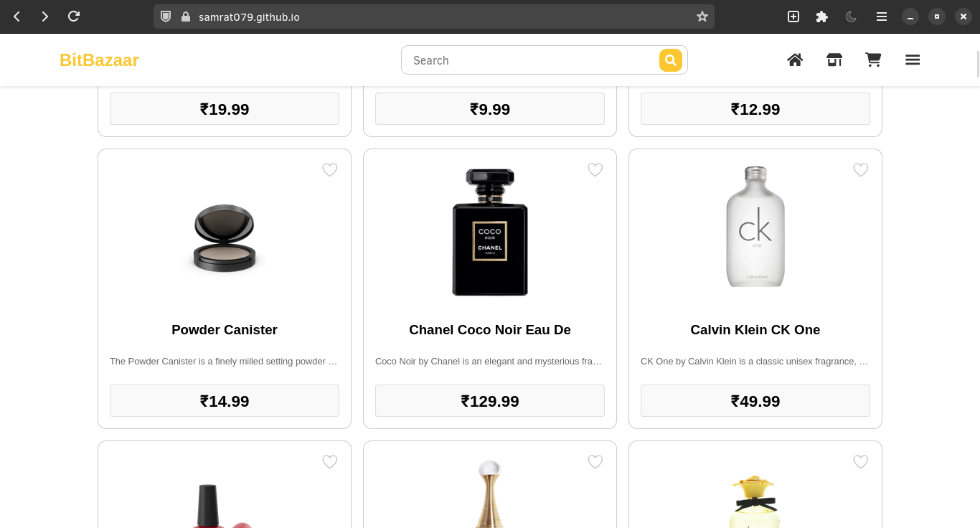Screen dimensions: 980x528
Task: Open Calvin Klein CK One product title
Action: [x=755, y=330]
